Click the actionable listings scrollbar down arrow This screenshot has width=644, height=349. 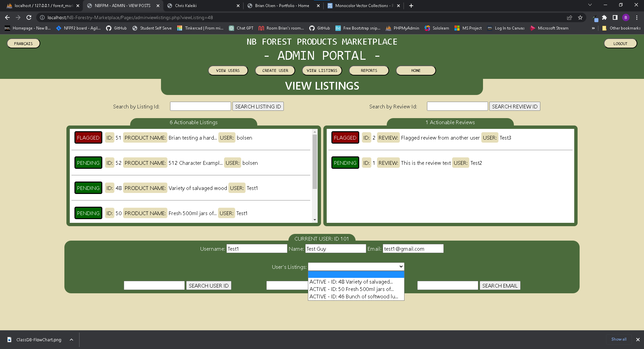pyautogui.click(x=315, y=220)
